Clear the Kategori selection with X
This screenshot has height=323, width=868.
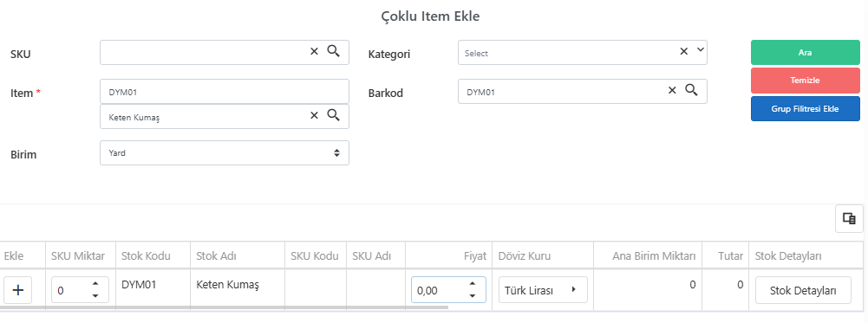(683, 51)
